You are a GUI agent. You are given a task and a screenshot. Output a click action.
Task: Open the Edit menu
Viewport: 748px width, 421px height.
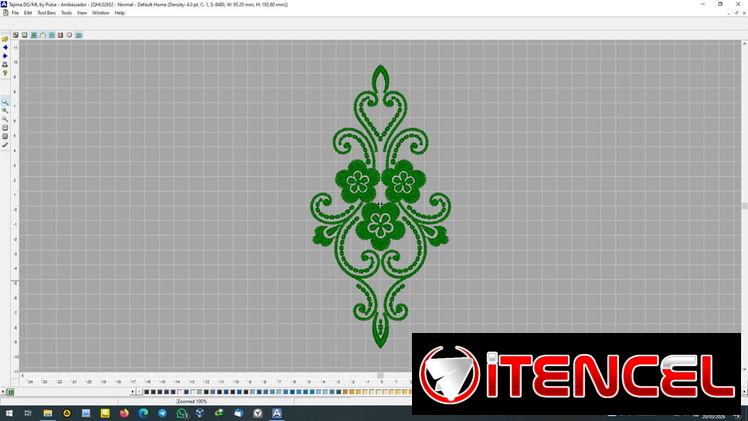coord(28,13)
